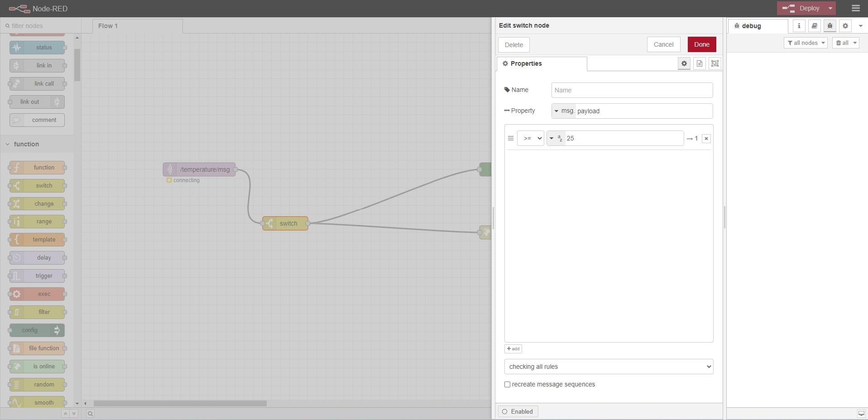Select the exec palette node

[x=37, y=294]
